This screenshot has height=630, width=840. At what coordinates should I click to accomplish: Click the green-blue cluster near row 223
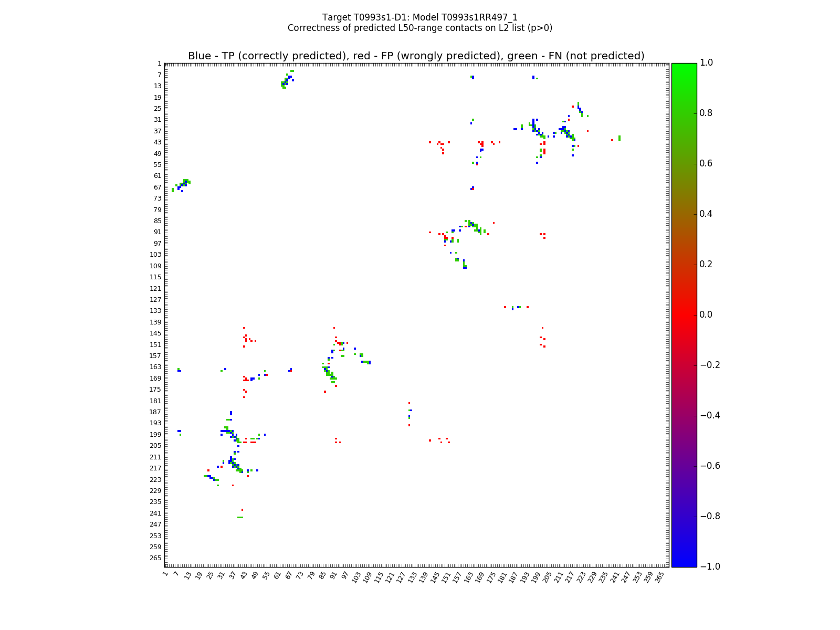(x=211, y=477)
